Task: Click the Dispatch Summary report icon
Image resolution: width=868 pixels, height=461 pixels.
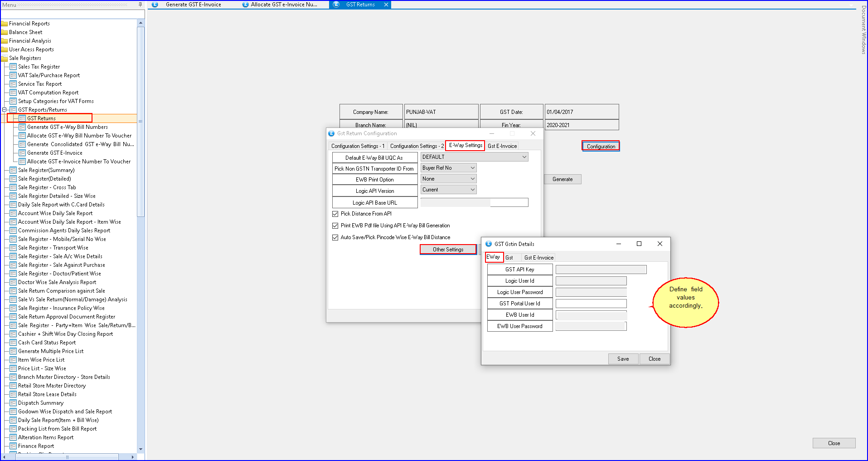Action: click(x=13, y=403)
